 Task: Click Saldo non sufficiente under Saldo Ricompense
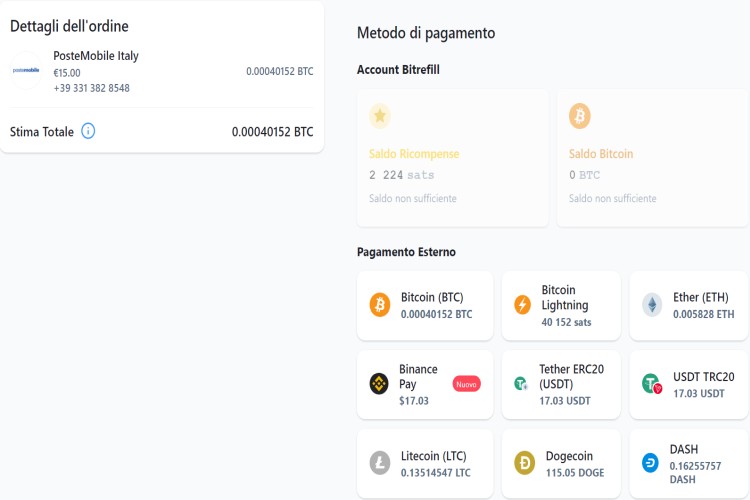pyautogui.click(x=412, y=199)
